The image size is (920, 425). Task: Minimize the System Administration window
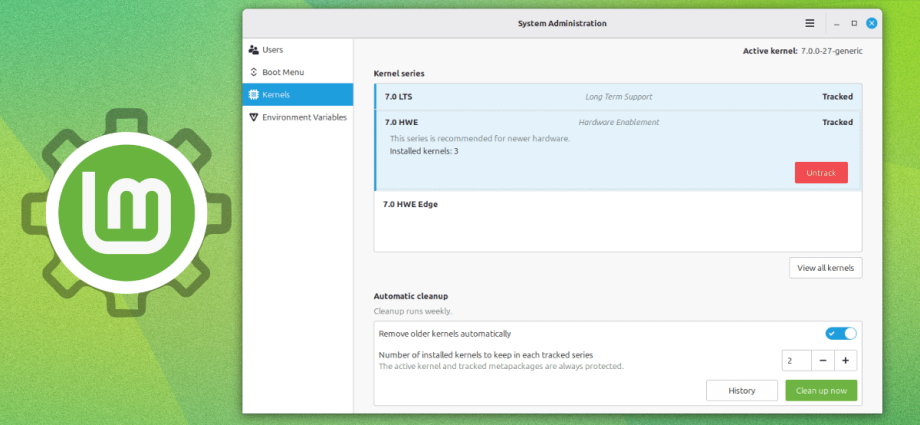click(x=837, y=23)
